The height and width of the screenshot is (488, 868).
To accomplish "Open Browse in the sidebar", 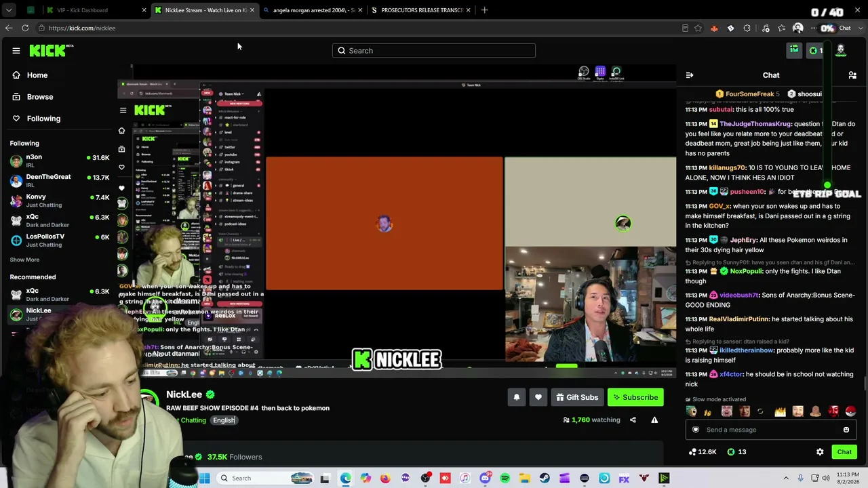I will click(x=40, y=97).
